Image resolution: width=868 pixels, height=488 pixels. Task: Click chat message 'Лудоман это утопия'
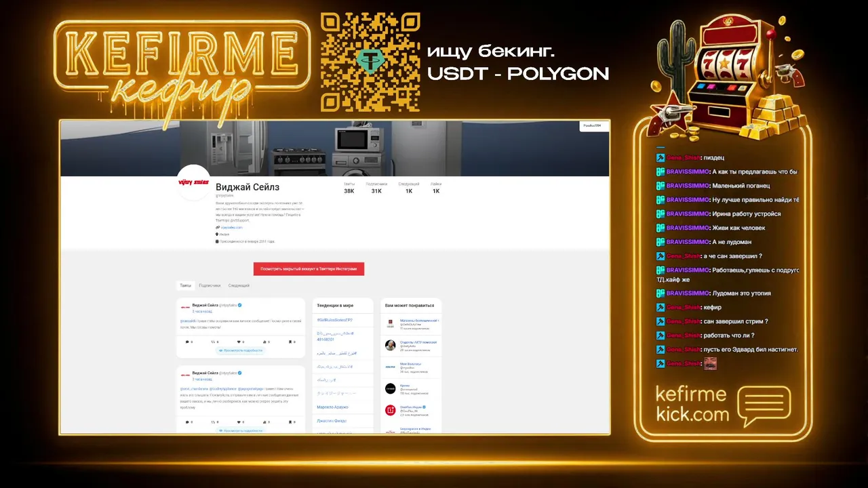(741, 293)
